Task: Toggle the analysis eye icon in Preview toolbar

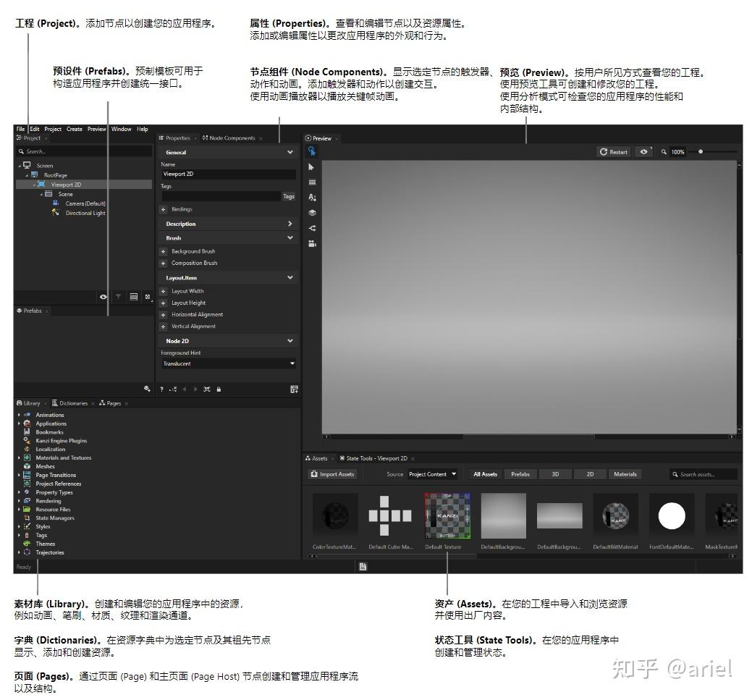Action: point(643,152)
